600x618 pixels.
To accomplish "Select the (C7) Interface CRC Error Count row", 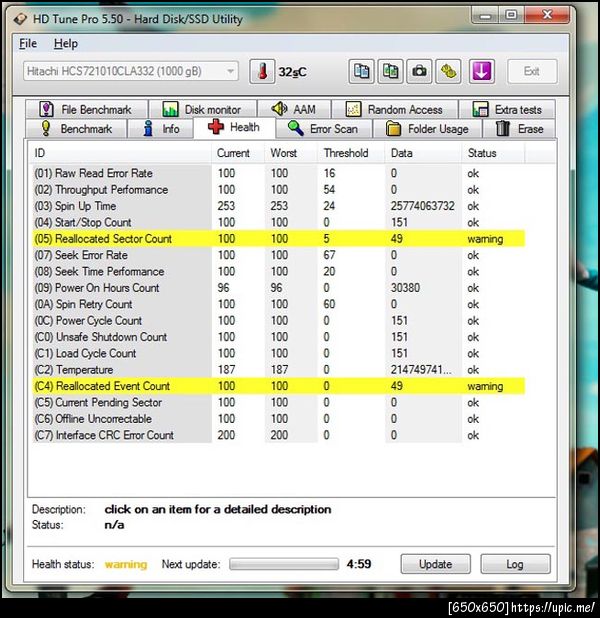I will 279,435.
